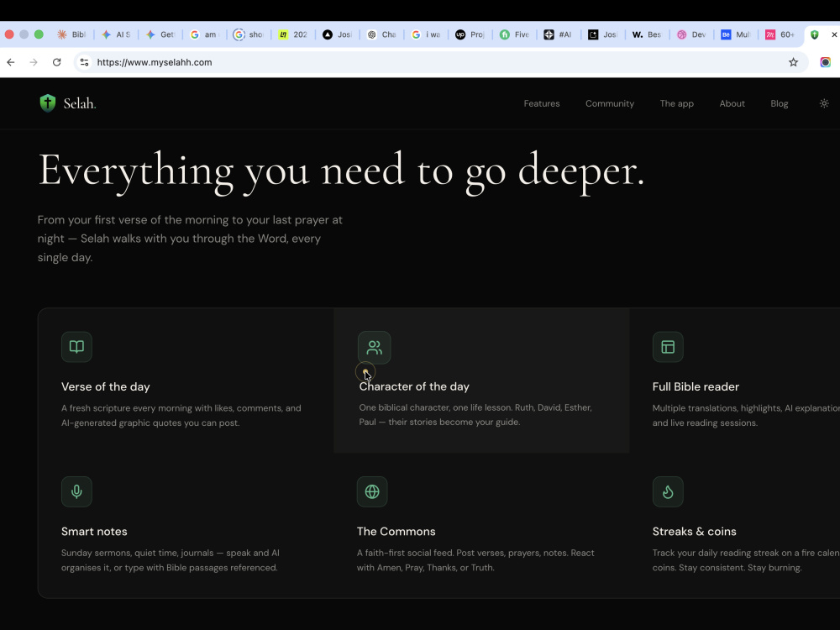The image size is (840, 630).
Task: Click the Smart notes microphone icon
Action: coord(76,491)
